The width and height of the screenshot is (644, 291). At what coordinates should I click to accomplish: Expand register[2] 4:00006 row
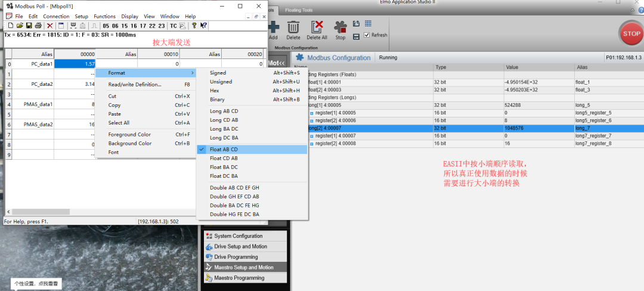[x=311, y=120]
